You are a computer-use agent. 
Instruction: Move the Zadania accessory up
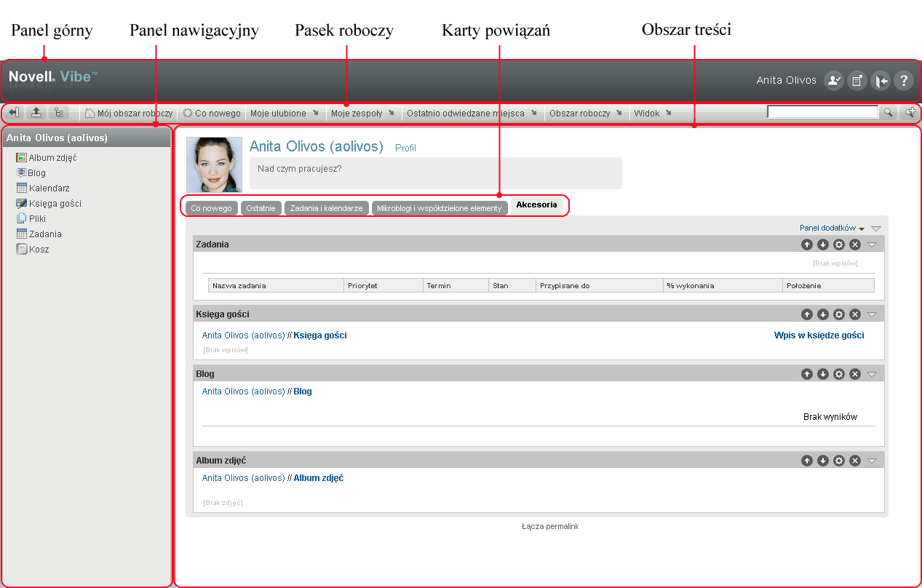point(807,245)
